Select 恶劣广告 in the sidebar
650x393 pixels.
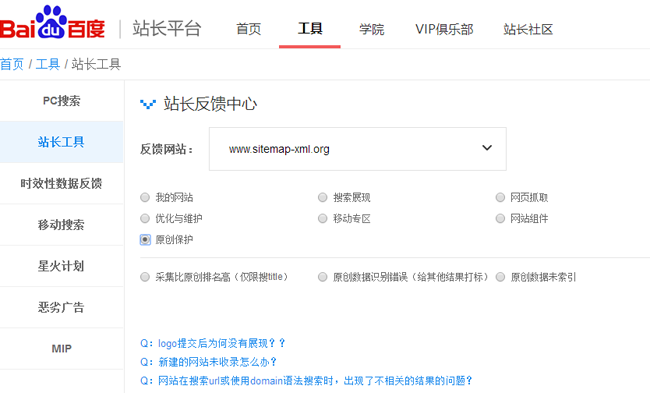61,307
